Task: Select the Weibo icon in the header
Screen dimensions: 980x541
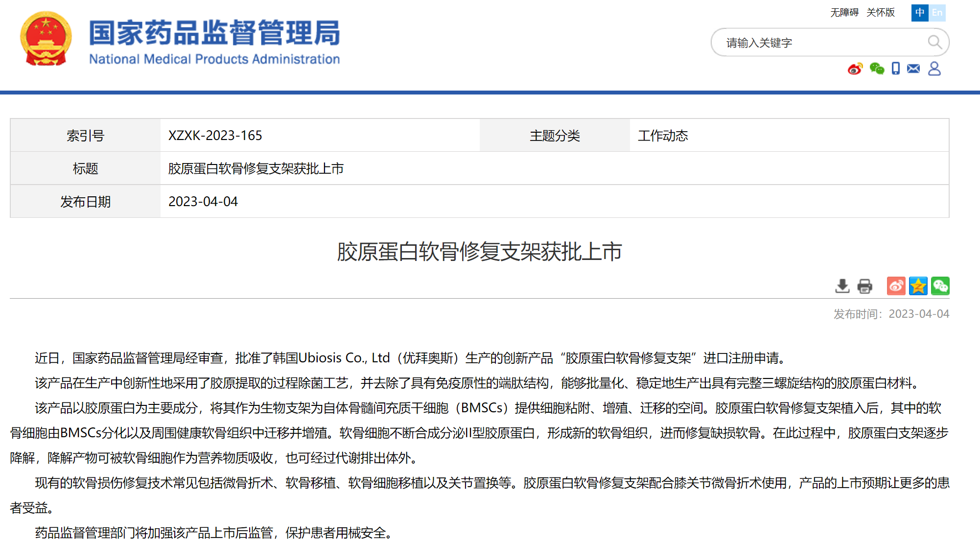Action: [x=855, y=69]
